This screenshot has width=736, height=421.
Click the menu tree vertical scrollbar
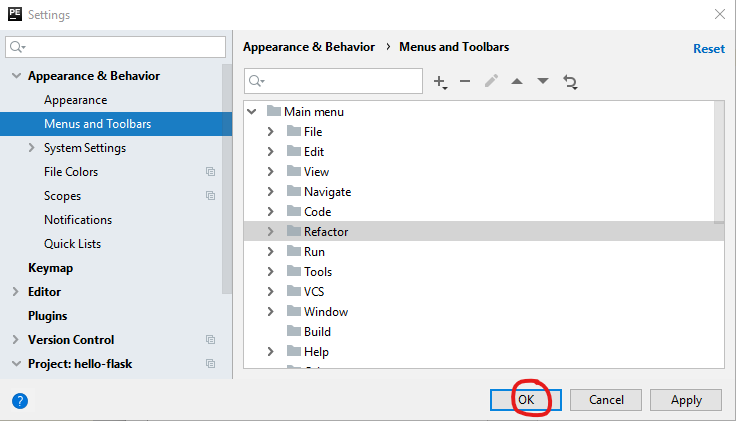click(x=719, y=162)
